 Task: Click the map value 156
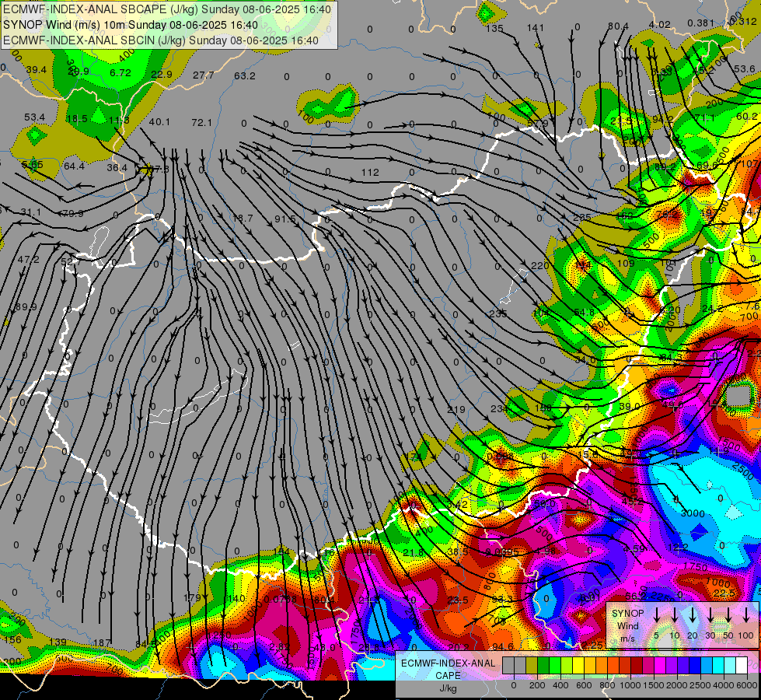pos(12,640)
